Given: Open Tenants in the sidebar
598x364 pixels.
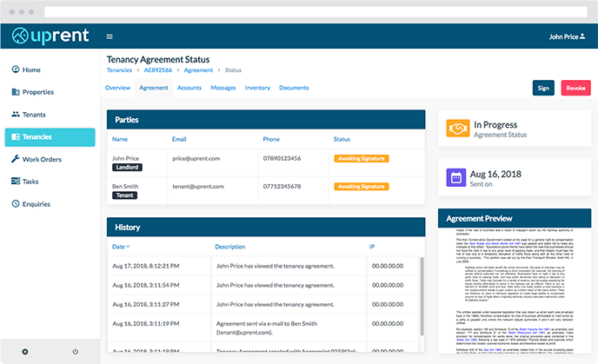Looking at the screenshot, I should pyautogui.click(x=34, y=115).
